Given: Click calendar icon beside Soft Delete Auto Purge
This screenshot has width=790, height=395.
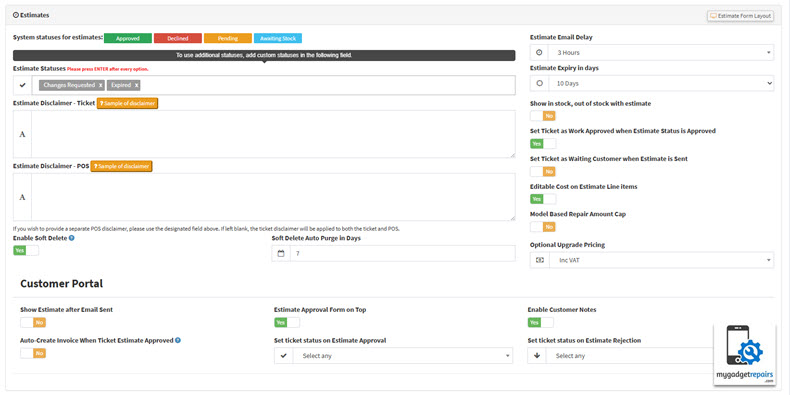Looking at the screenshot, I should [281, 253].
